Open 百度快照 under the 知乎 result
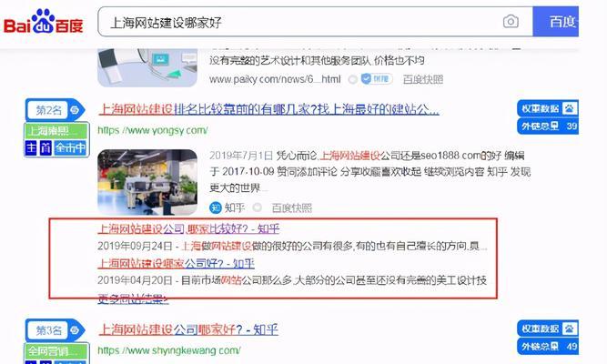The width and height of the screenshot is (607, 364). click(291, 208)
